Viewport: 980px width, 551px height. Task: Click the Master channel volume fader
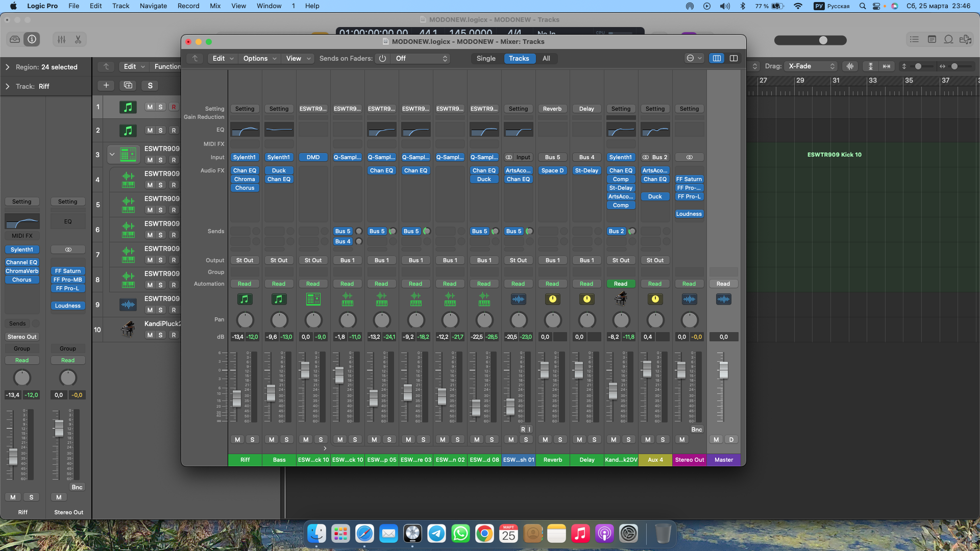723,369
